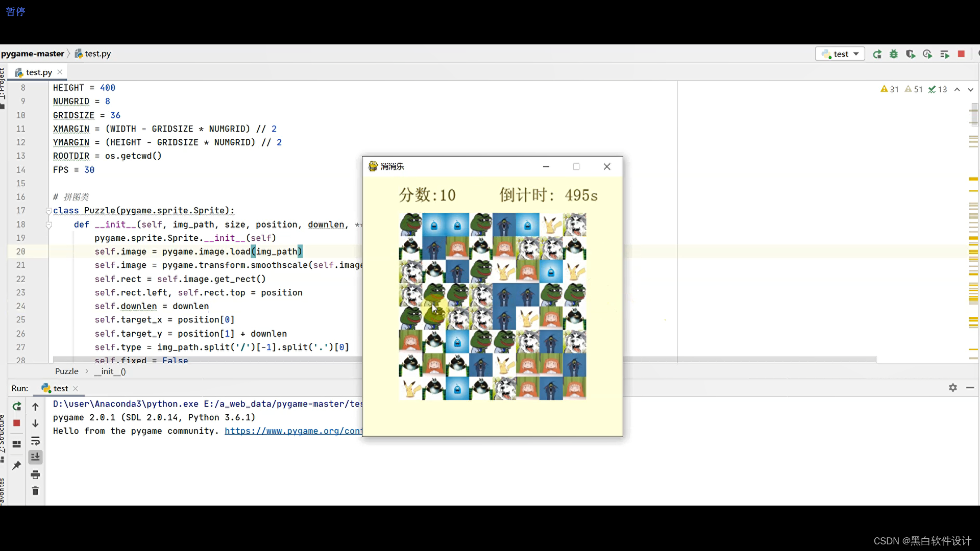
Task: Click the '倒计时: 495s' countdown text
Action: click(x=548, y=195)
